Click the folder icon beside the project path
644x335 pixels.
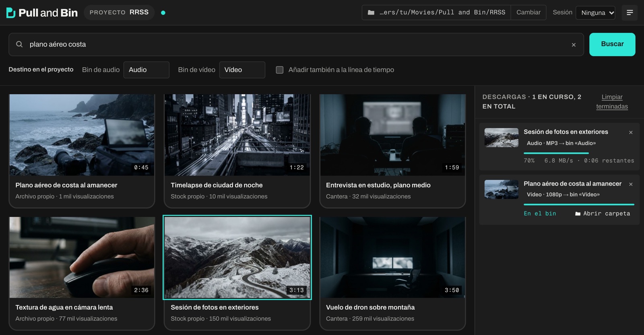click(371, 12)
